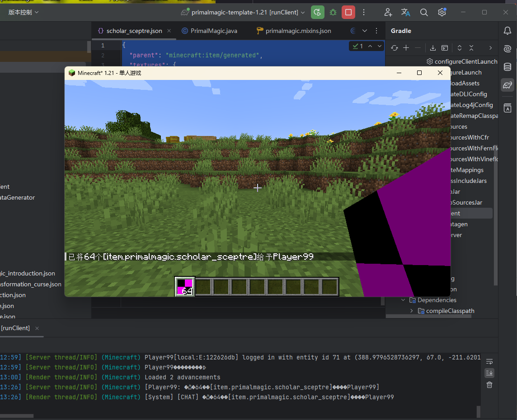Open the Database tool window

[508, 67]
